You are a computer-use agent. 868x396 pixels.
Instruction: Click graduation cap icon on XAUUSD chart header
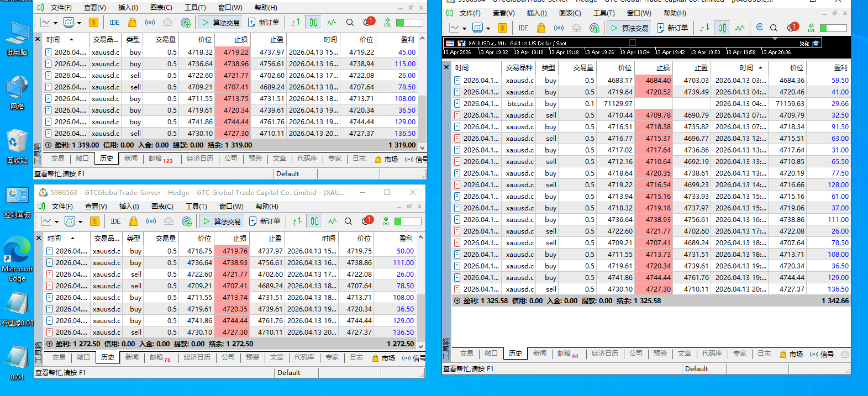[816, 43]
